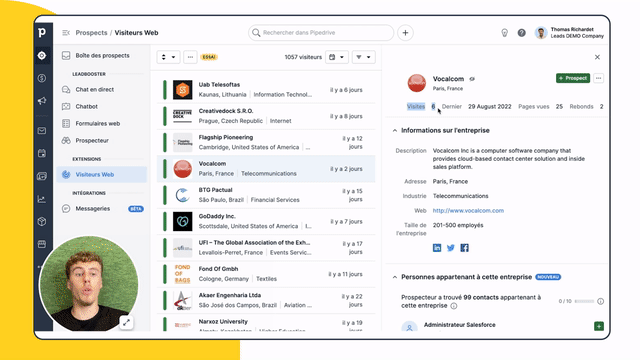Click the ESSAI trial badge
The image size is (640, 360).
point(209,57)
